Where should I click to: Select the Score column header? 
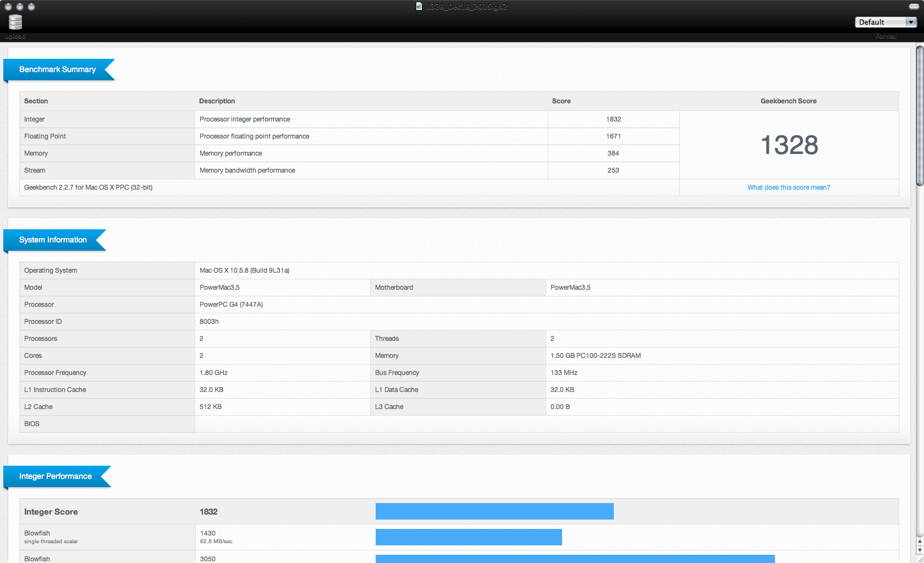point(562,101)
